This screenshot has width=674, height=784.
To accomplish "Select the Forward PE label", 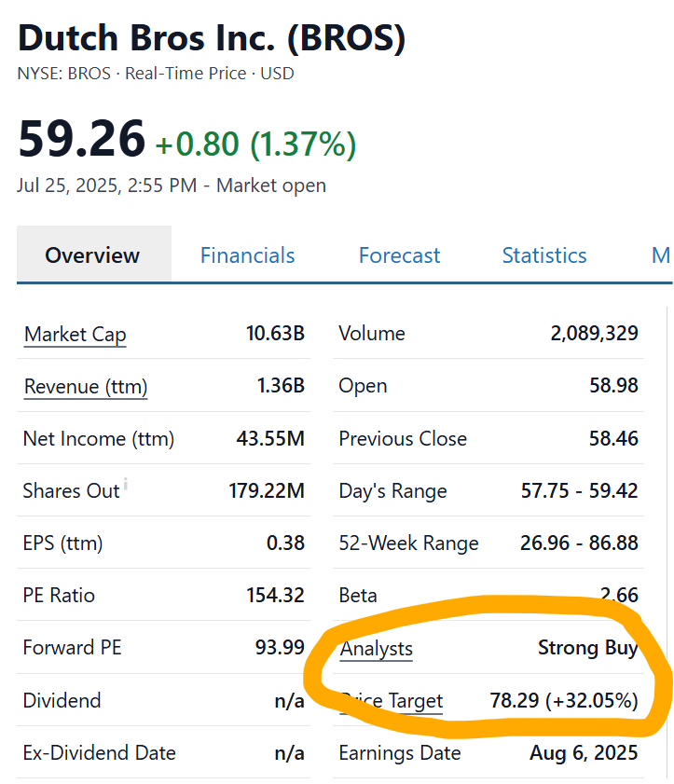I will pos(72,648).
